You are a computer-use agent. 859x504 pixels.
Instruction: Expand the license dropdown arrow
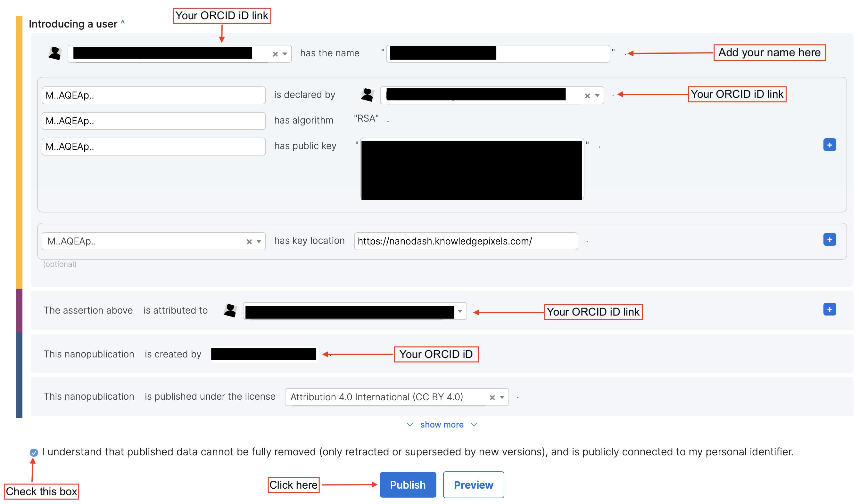coord(502,398)
